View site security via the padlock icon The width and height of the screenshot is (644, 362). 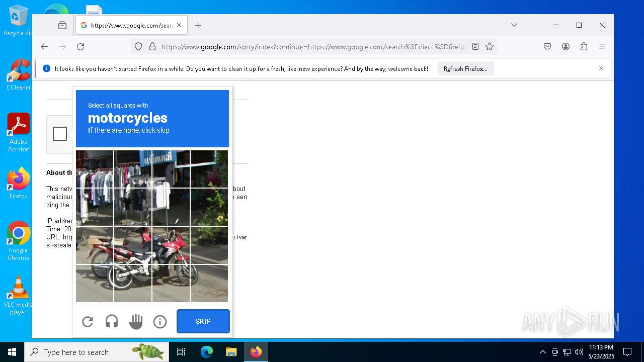point(152,47)
